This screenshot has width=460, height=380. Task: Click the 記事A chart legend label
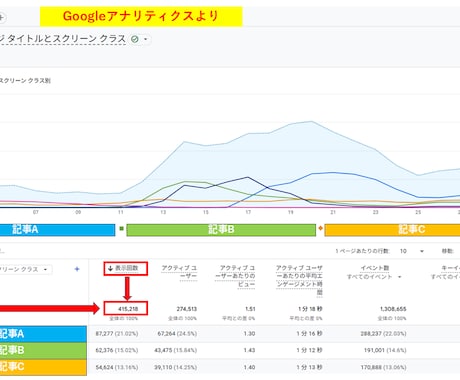pos(57,230)
